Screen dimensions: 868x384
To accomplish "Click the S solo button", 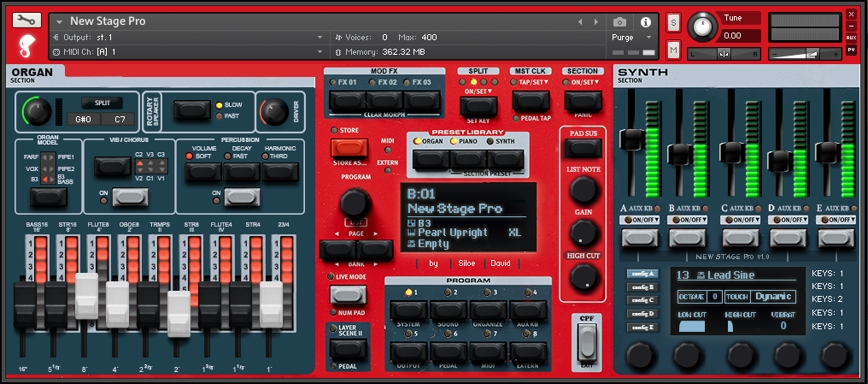I will [x=674, y=23].
